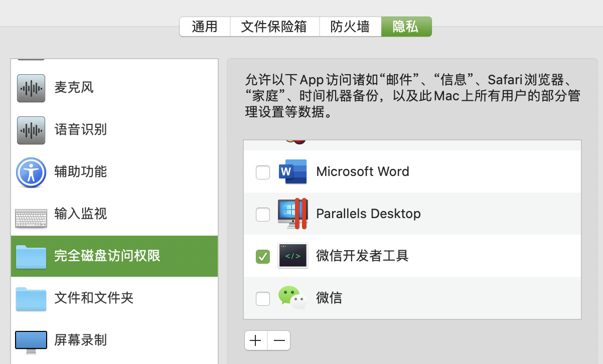
Task: Click the 微信 WeChat app icon
Action: [x=292, y=298]
